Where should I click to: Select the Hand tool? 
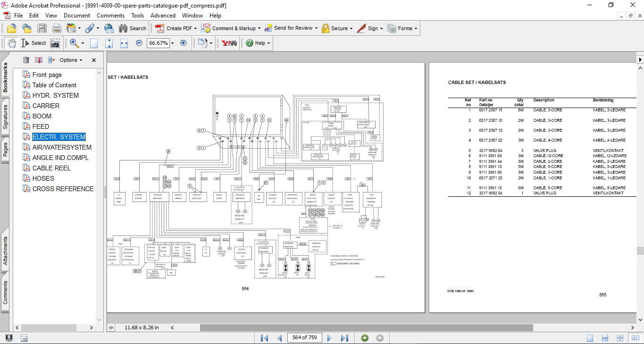pyautogui.click(x=11, y=43)
